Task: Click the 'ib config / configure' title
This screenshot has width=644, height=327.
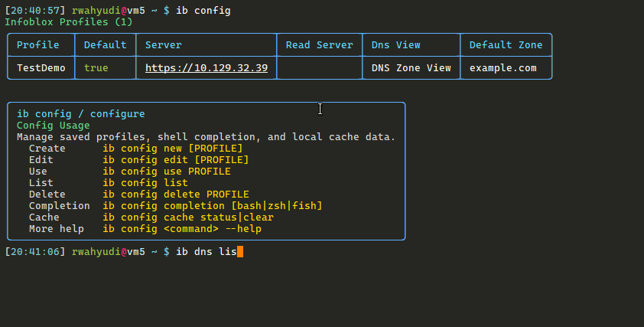Action: (81, 114)
